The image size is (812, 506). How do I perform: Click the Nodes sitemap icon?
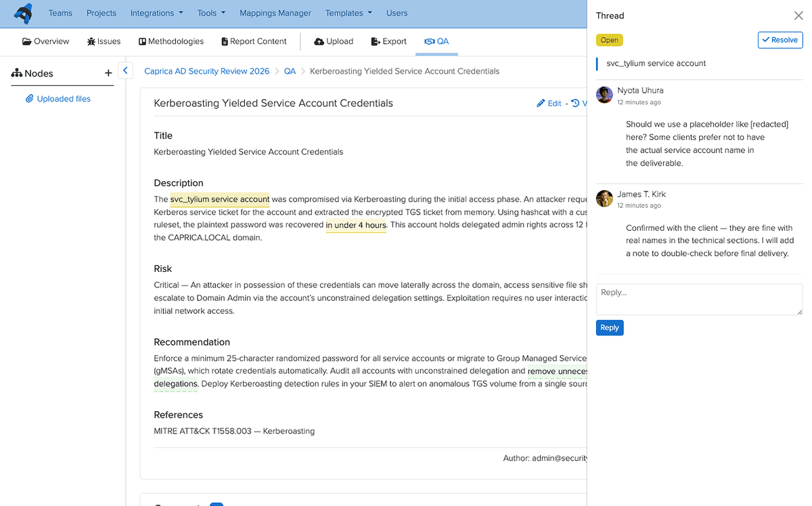click(x=17, y=73)
